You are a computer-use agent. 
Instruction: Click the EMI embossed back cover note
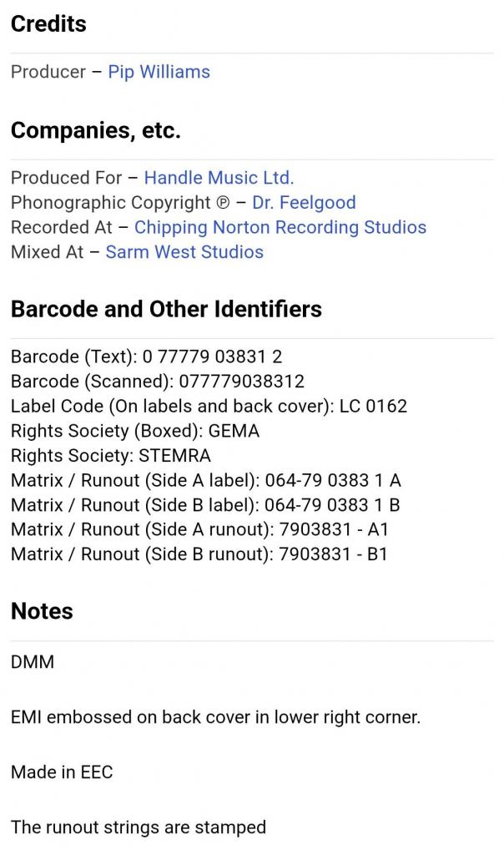click(x=215, y=717)
